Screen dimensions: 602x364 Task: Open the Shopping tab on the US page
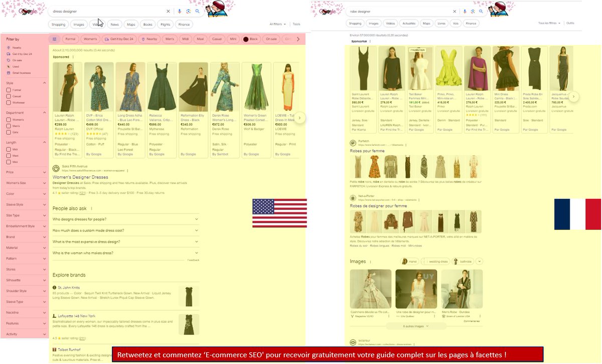pos(59,24)
